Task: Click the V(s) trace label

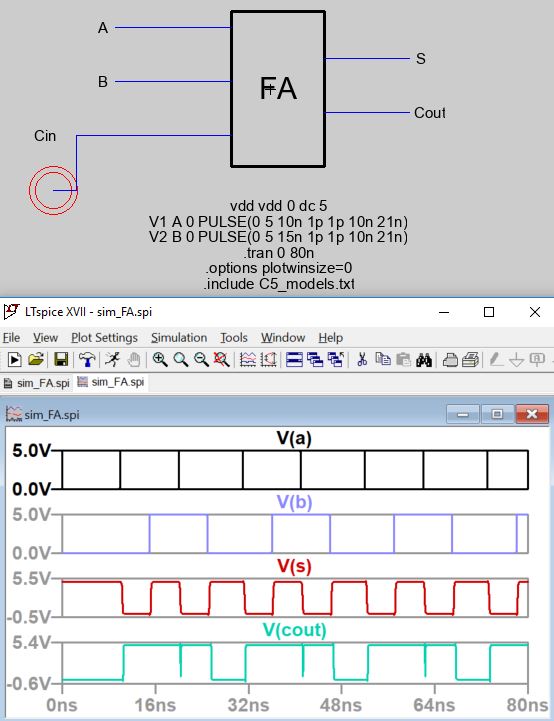Action: 295,566
